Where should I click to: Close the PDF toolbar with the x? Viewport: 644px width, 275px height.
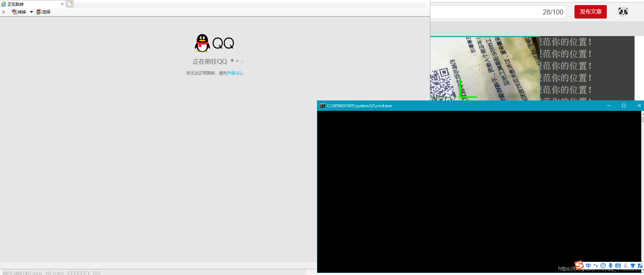3,12
